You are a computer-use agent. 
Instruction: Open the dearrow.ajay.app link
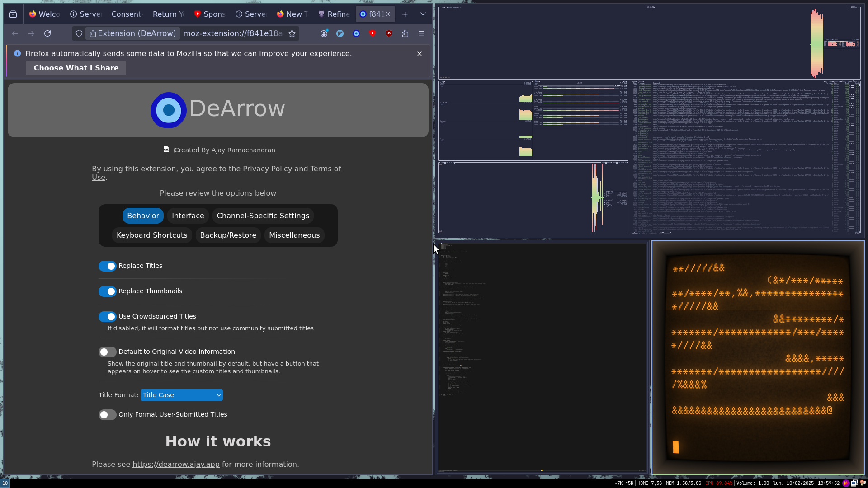coord(176,465)
